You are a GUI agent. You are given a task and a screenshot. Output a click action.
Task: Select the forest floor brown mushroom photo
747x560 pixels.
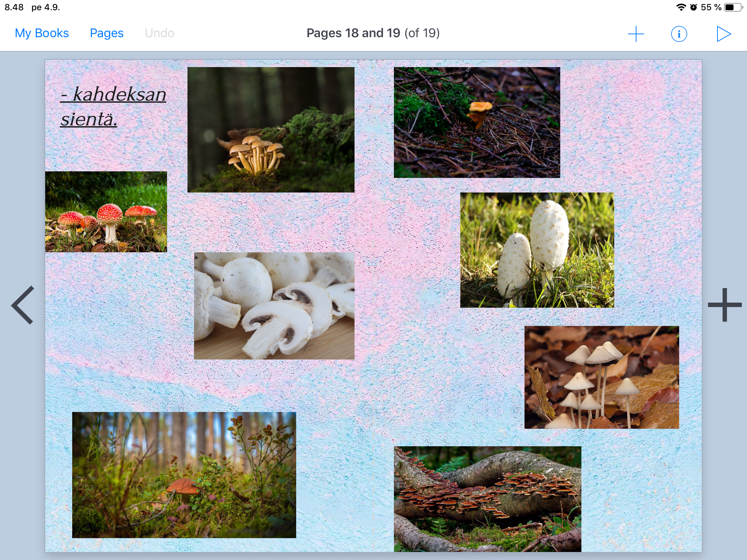click(184, 475)
